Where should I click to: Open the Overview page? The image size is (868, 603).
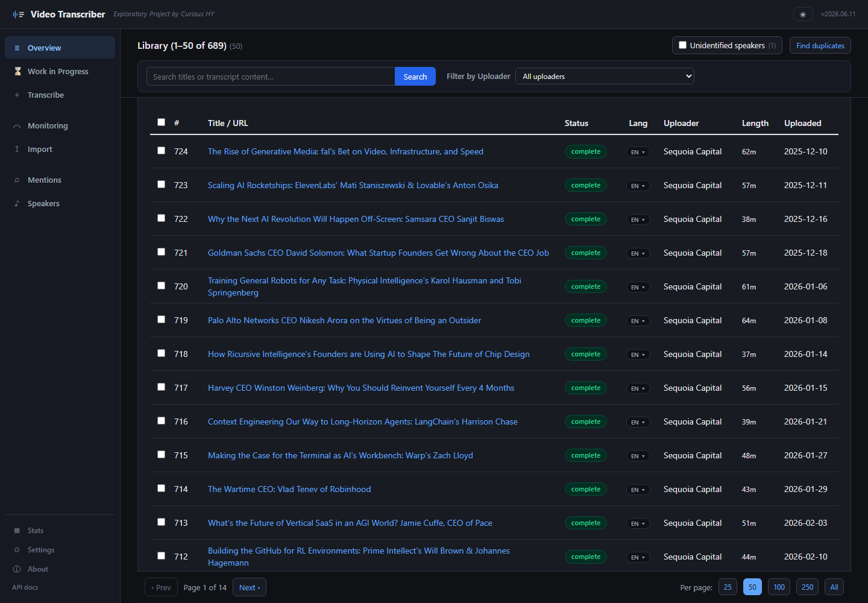tap(60, 48)
